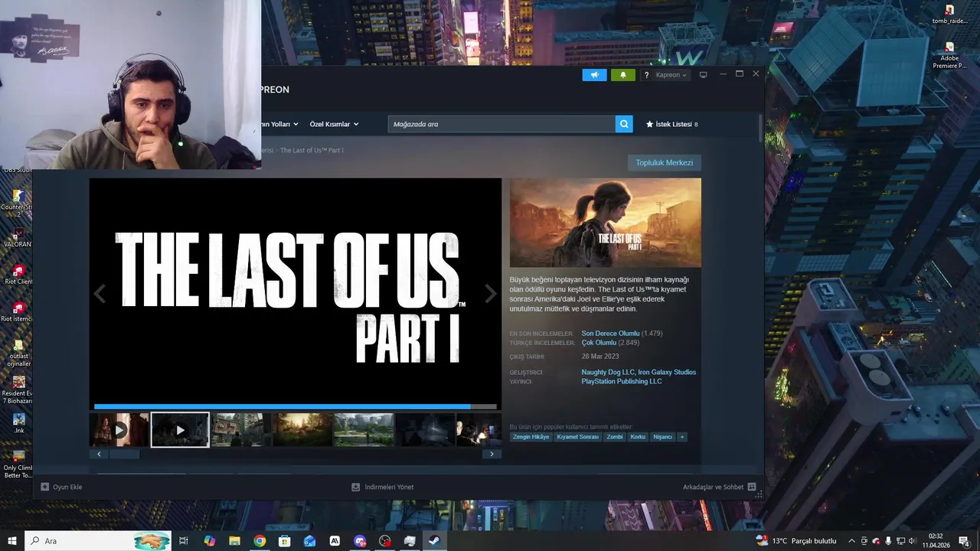Open Steam announcements megaphone button

pyautogui.click(x=594, y=75)
